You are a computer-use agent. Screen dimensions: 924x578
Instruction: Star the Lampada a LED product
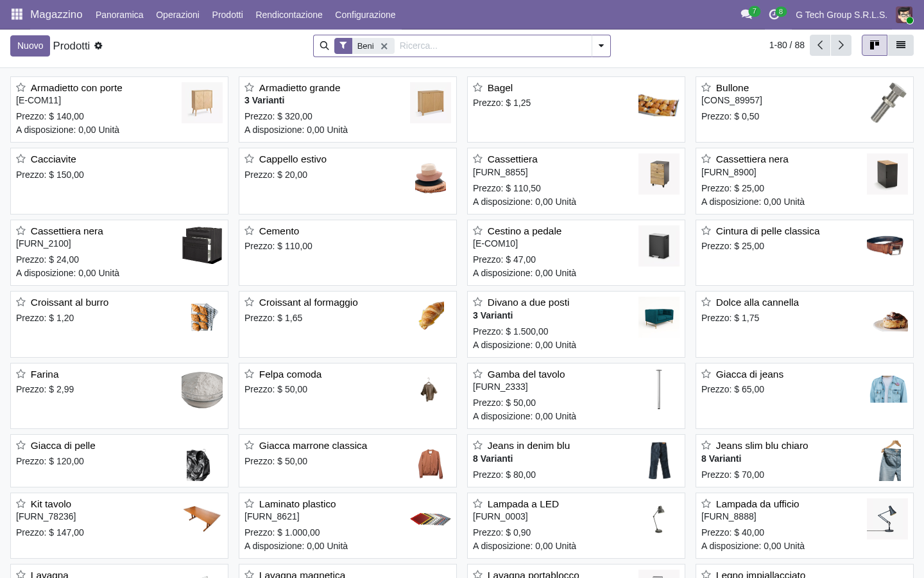tap(477, 504)
